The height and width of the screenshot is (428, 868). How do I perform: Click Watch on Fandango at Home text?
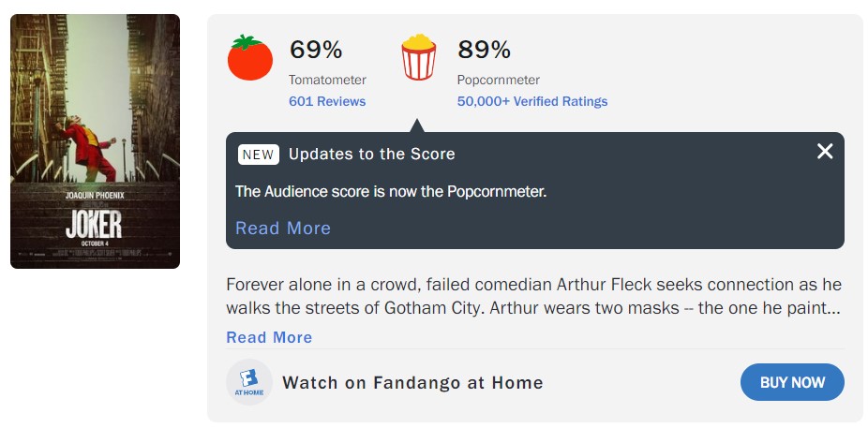tap(412, 382)
